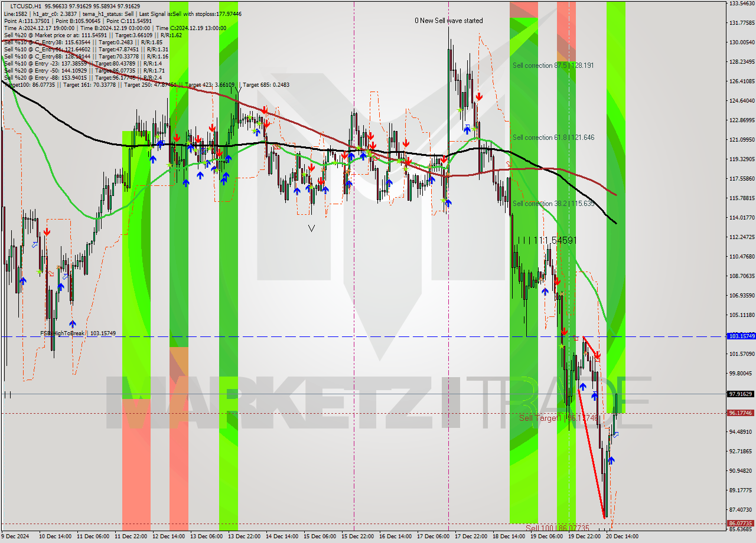Click the 'Sell %10 @ C_Entry38: 115.63544' line
Screen dimensions: 756x543
tap(83, 42)
